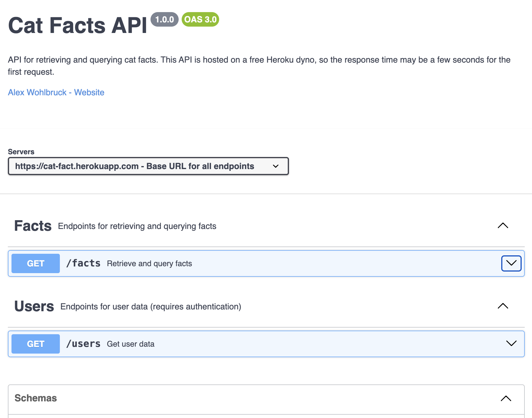This screenshot has width=532, height=418.
Task: Select the /users endpoint path text
Action: (x=84, y=344)
